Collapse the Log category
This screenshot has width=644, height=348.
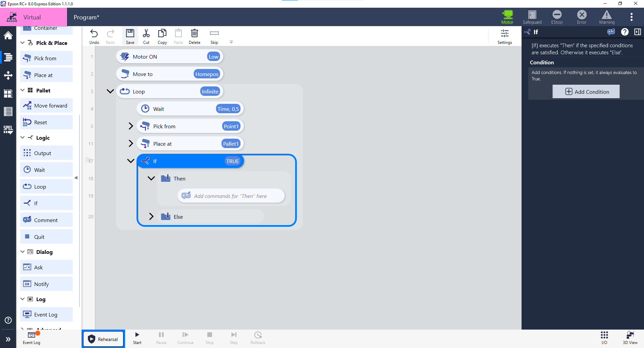22,299
